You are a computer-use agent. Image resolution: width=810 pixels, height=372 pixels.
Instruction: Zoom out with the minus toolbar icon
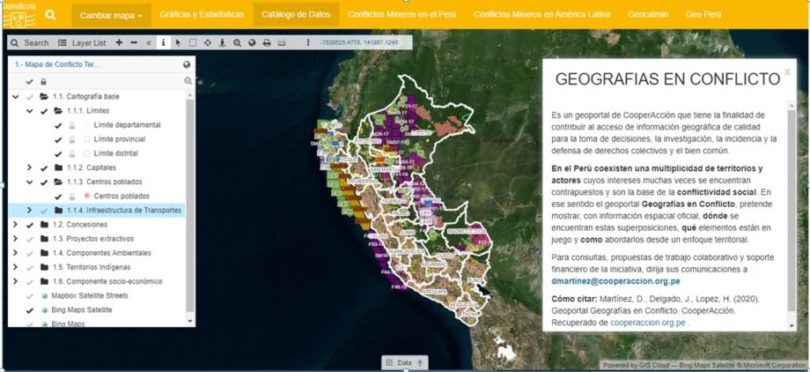pyautogui.click(x=134, y=43)
